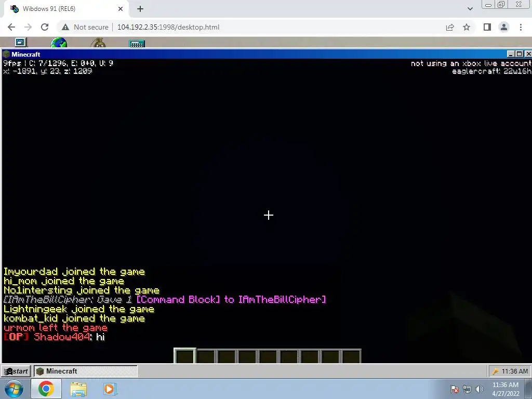Click chat line 'Lightningeek joined the game'
Image resolution: width=532 pixels, height=399 pixels.
[79, 309]
